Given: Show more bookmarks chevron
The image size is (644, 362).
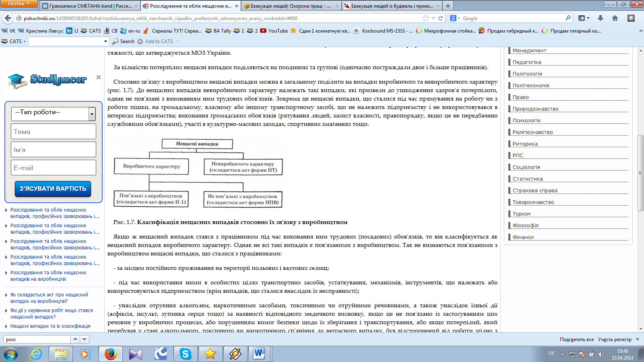Looking at the screenshot, I should pyautogui.click(x=641, y=31).
